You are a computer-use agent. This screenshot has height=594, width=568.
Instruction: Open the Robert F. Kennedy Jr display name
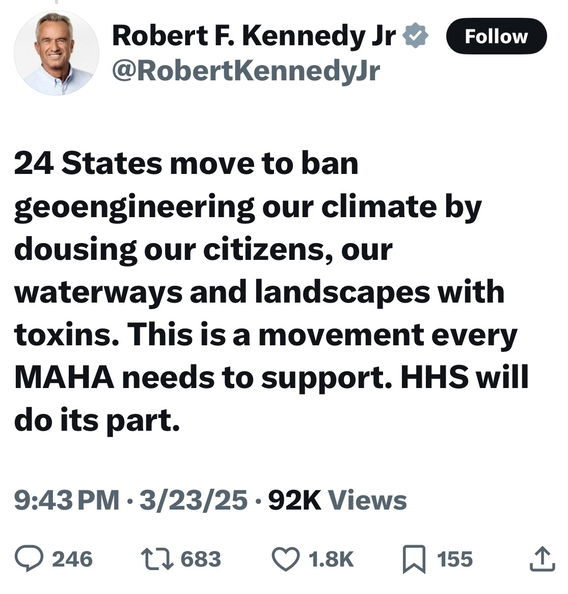click(x=254, y=36)
